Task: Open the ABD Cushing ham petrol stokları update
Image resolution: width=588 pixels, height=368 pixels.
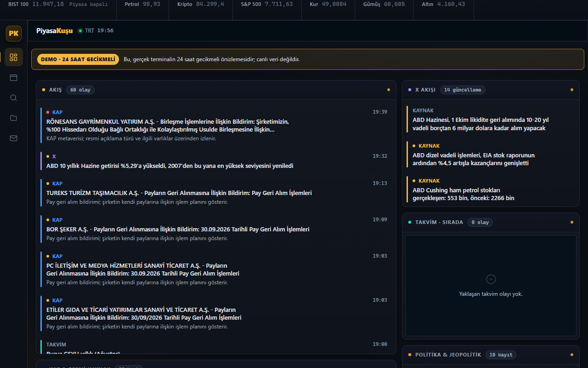Action: click(x=491, y=190)
